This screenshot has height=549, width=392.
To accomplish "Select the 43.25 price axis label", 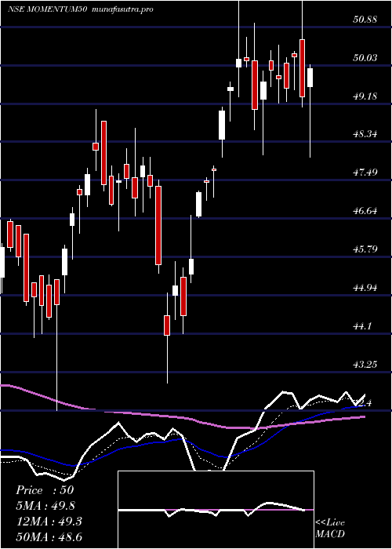I will click(365, 365).
